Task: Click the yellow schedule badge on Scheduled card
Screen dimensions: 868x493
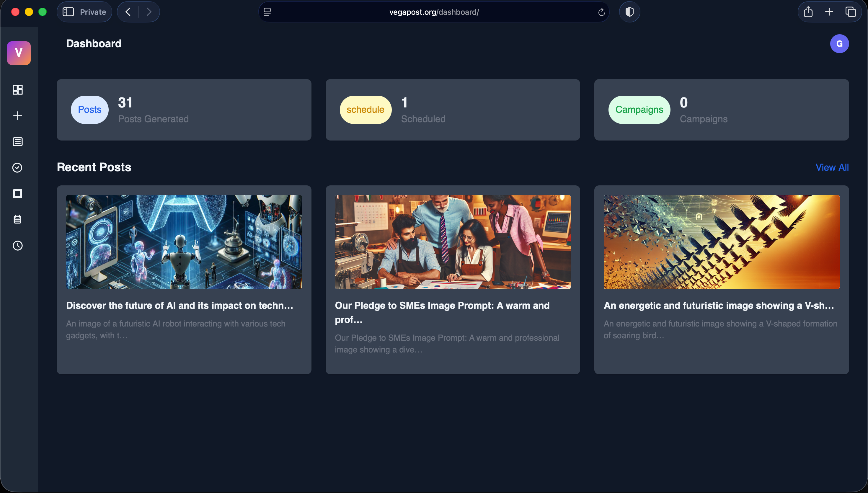Action: 365,109
